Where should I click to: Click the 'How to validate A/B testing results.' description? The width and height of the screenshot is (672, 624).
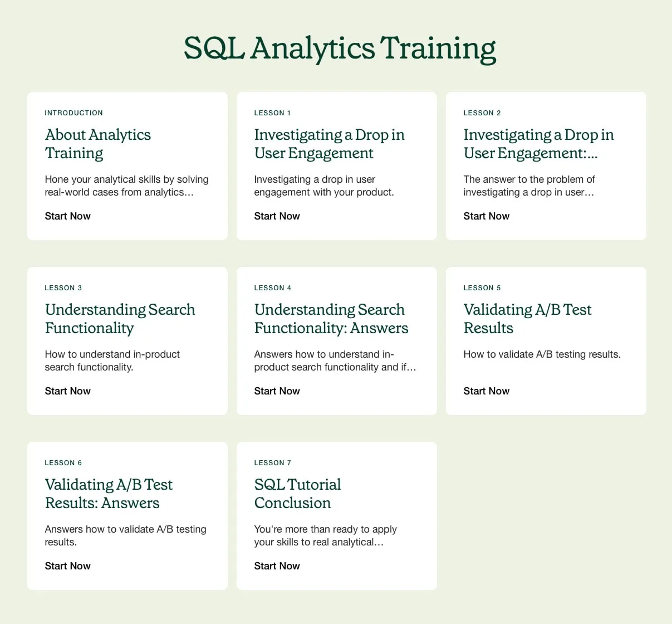[x=542, y=354]
